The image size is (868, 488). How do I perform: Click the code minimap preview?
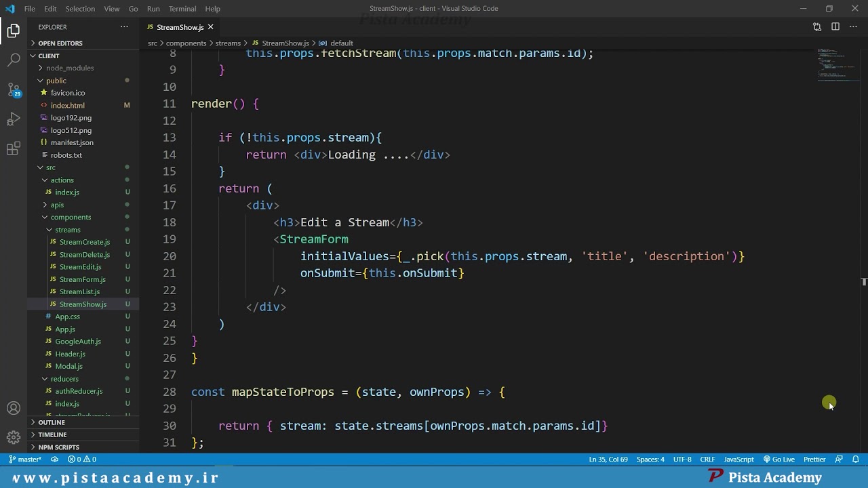point(837,66)
